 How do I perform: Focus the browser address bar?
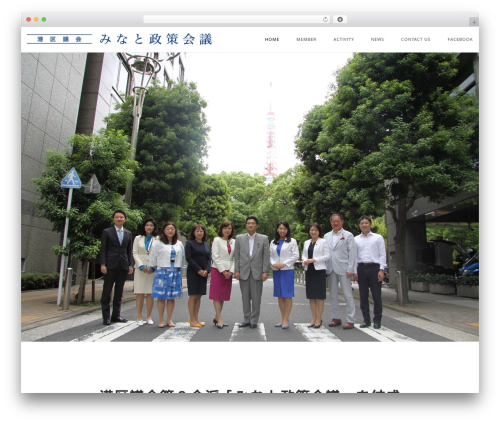[237, 20]
